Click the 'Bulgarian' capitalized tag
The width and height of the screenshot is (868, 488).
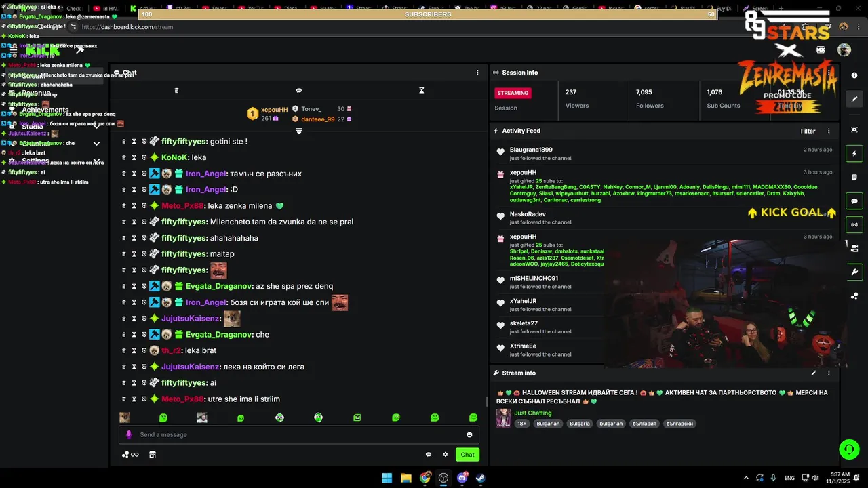click(x=548, y=424)
